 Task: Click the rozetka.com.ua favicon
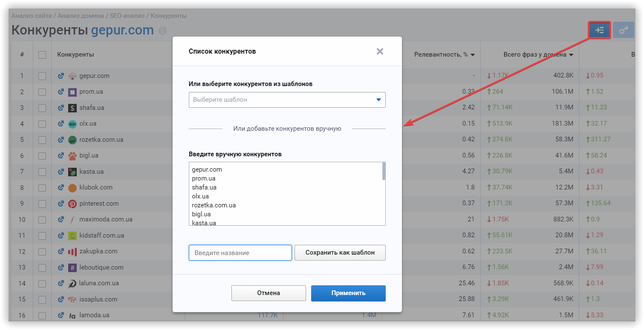(72, 140)
